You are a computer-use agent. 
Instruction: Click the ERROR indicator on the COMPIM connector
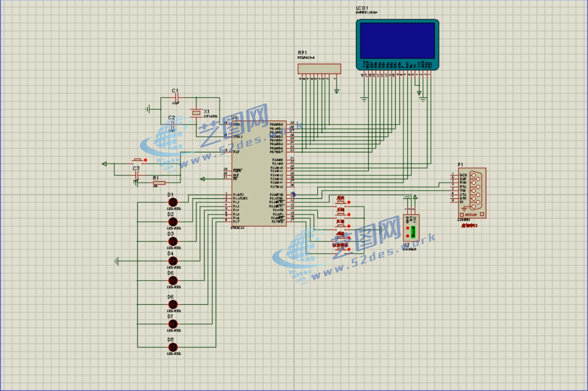472,215
